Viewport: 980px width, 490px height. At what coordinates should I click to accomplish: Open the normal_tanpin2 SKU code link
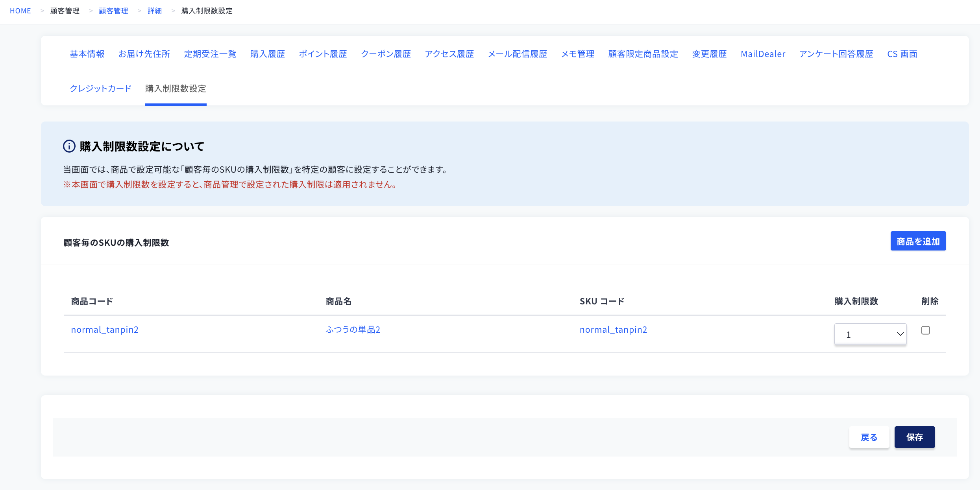[613, 330]
